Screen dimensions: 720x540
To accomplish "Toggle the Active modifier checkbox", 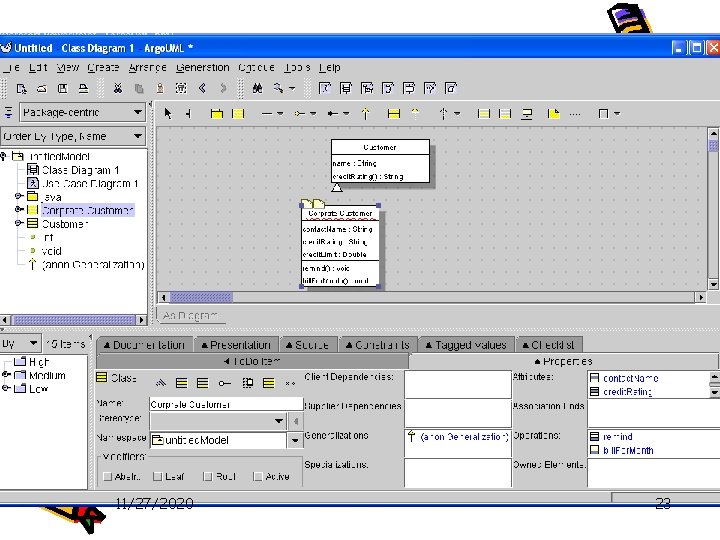I will pos(258,477).
